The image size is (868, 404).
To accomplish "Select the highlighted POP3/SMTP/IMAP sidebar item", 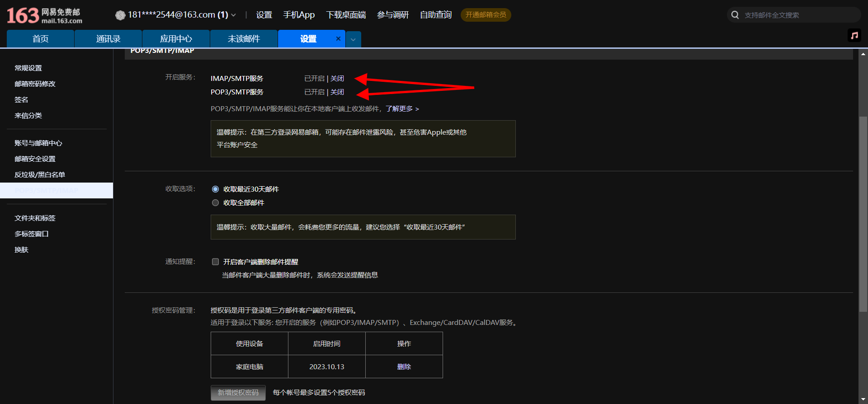I will 57,190.
